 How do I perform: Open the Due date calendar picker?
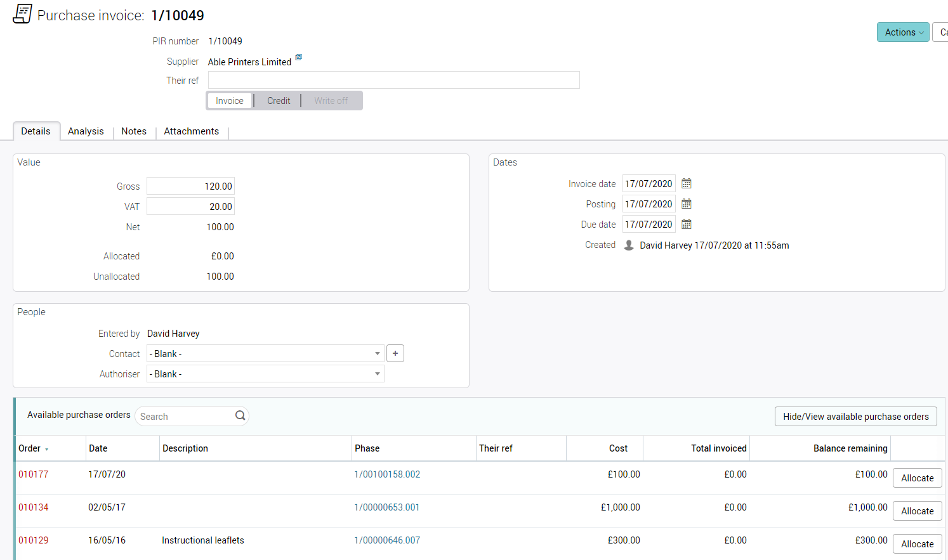tap(686, 225)
